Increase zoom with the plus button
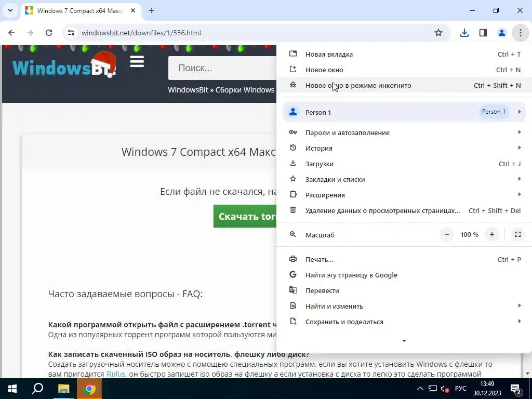The height and width of the screenshot is (399, 532). 491,234
